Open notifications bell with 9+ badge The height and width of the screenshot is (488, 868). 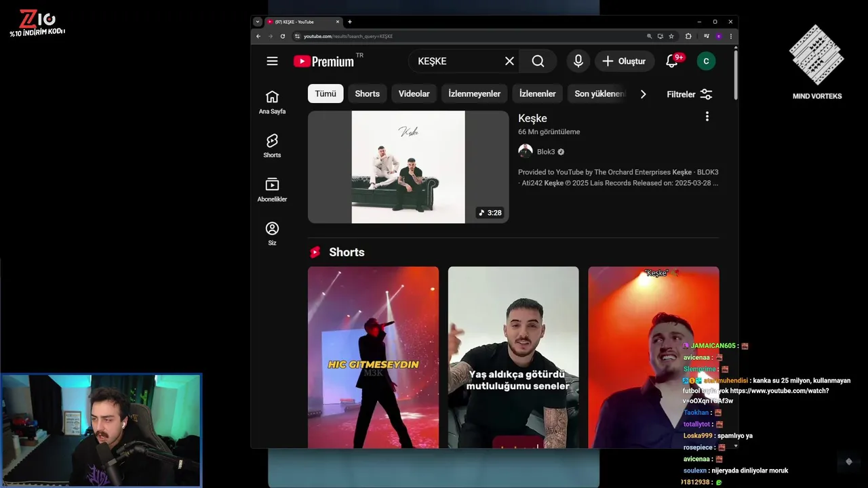click(x=672, y=61)
